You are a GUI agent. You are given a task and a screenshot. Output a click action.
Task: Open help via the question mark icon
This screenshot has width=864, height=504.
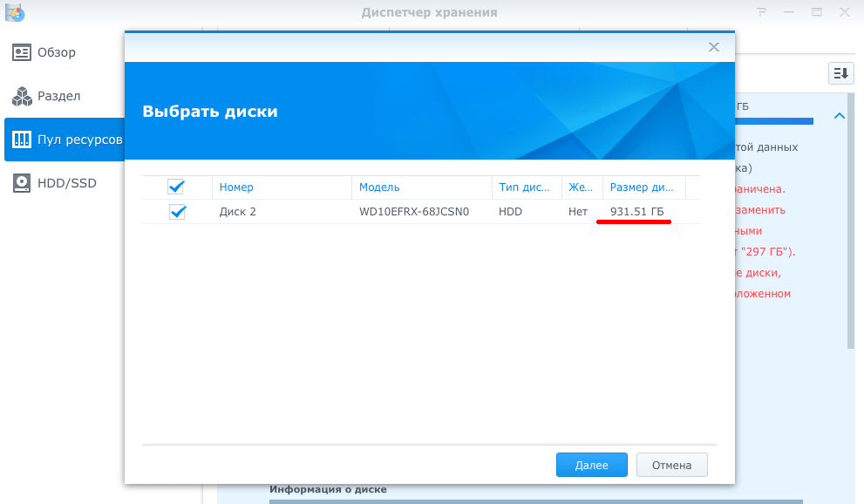click(763, 12)
